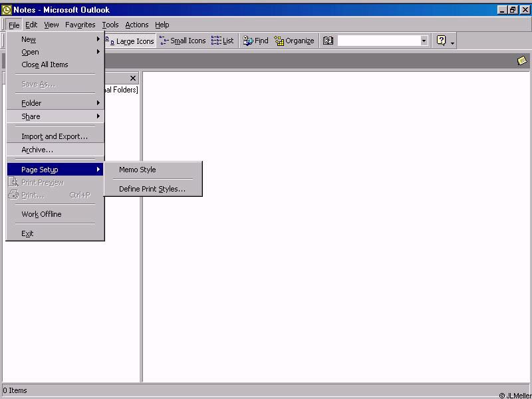Screen dimensions: 532x399
Task: Open the Actions menu
Action: pos(137,25)
